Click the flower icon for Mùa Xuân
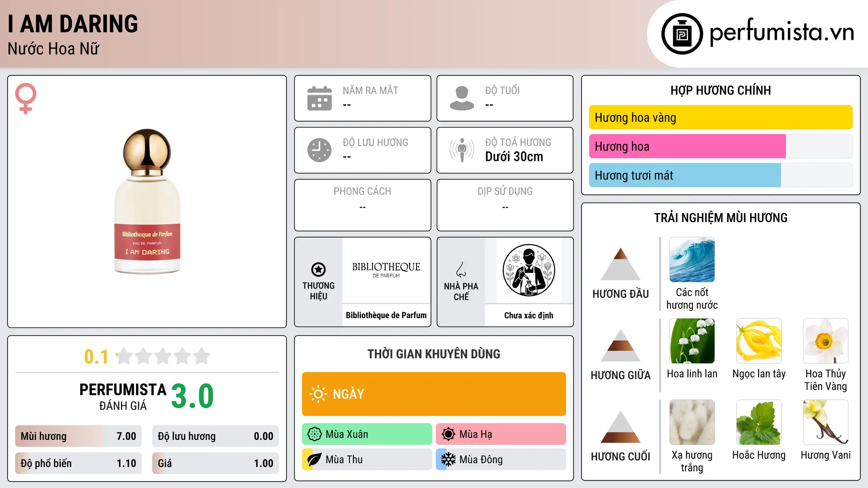Screen dimensions: 868x488 314,434
